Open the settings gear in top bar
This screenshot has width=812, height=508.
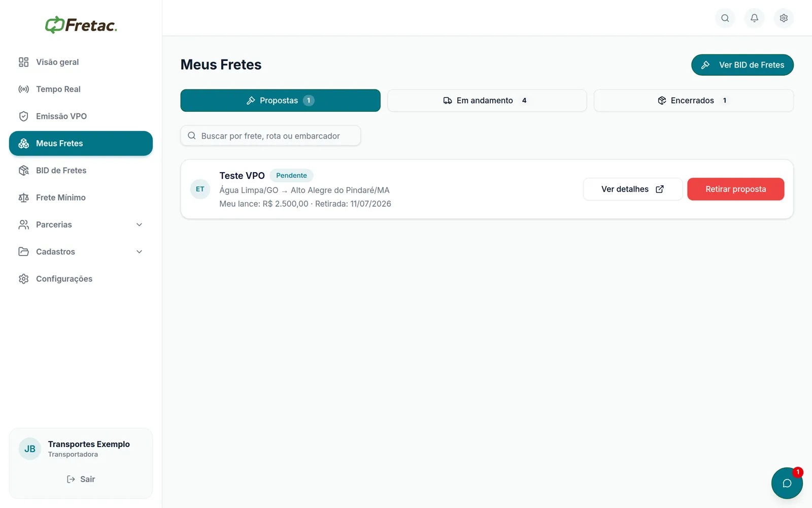click(784, 18)
